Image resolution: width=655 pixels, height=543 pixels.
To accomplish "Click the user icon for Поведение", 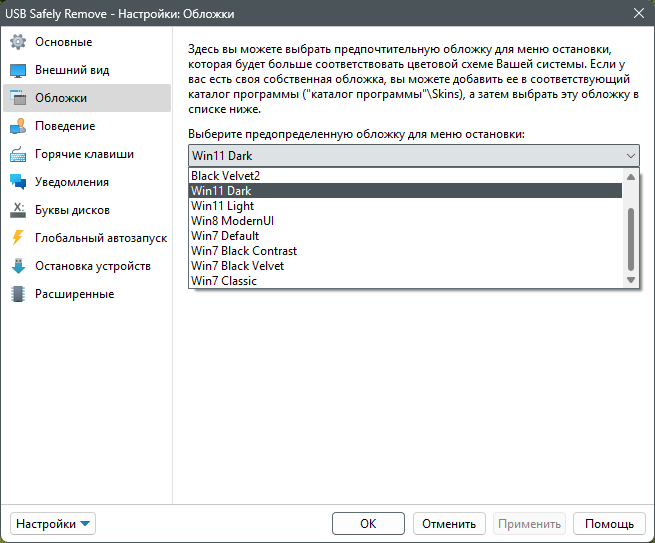I will pyautogui.click(x=18, y=126).
